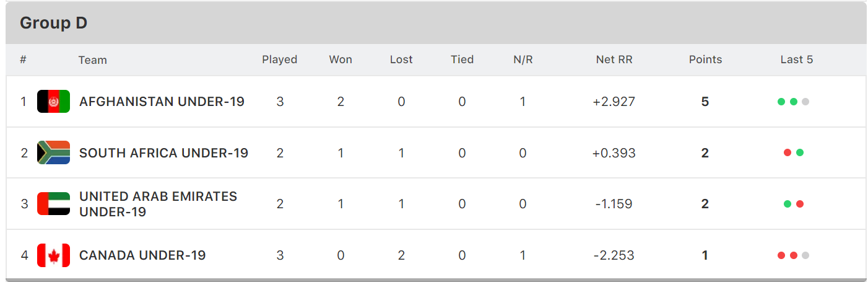Viewport: 868px width, 282px height.
Task: Open the UNITED ARAB EMIRATES UNDER-19 link
Action: tap(158, 204)
